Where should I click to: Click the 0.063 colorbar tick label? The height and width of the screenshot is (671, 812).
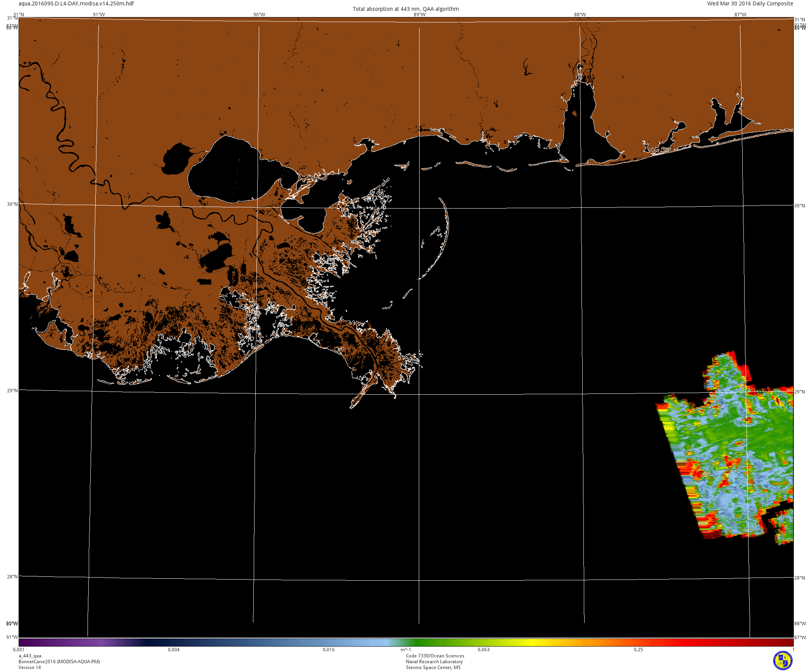(483, 650)
